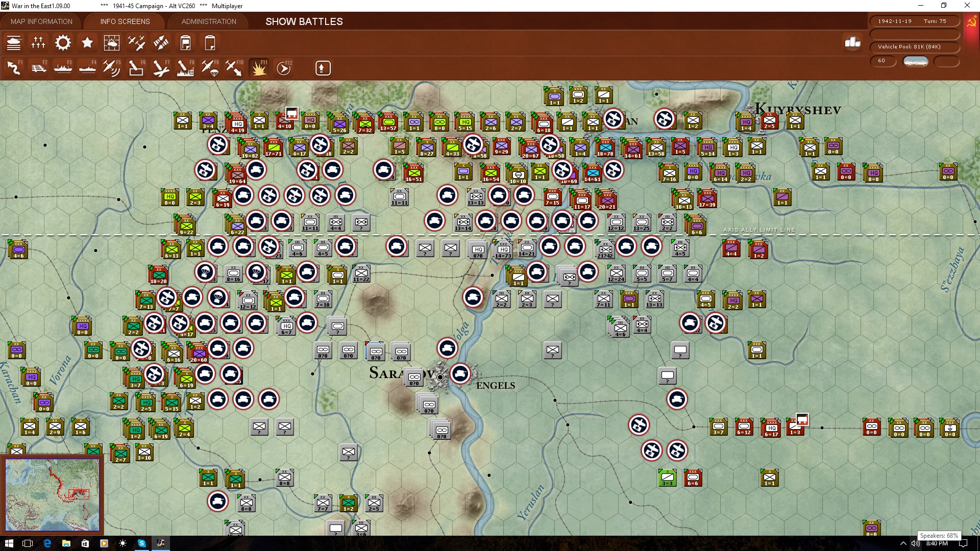Click the cloudy weather indicator

pyautogui.click(x=916, y=61)
